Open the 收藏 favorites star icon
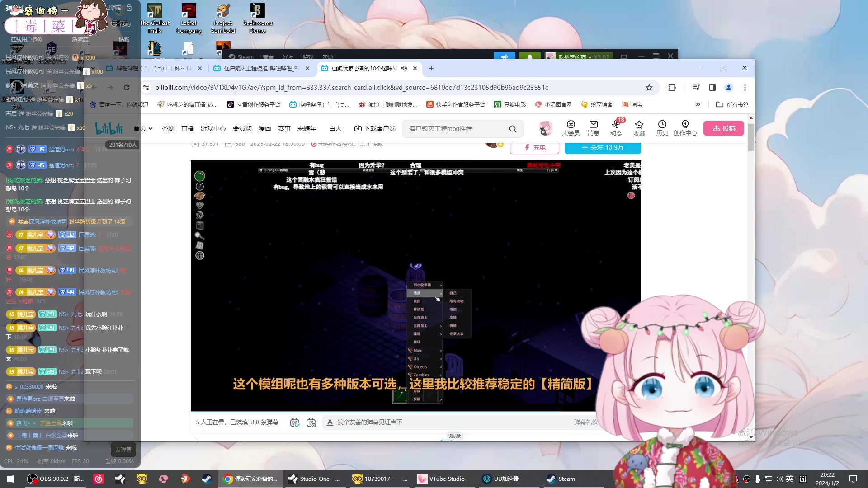The height and width of the screenshot is (488, 868). (x=639, y=128)
